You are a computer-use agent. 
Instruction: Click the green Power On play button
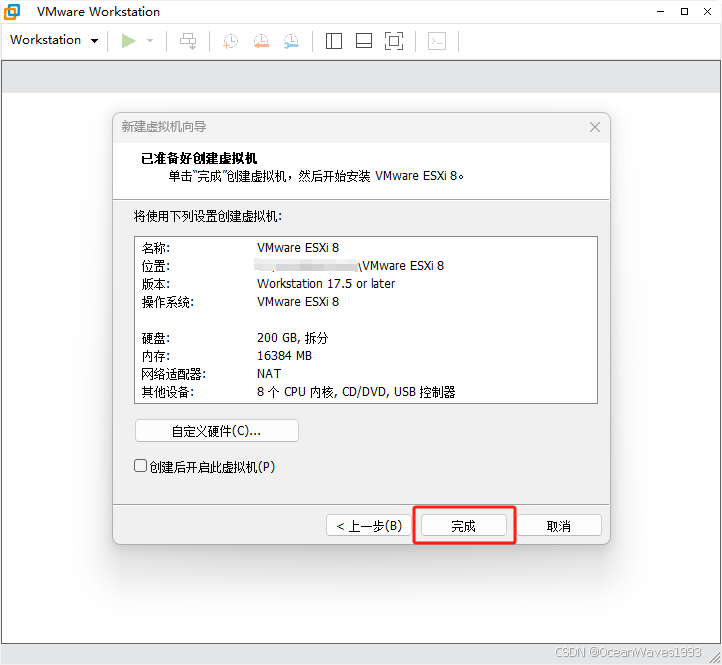(x=128, y=41)
